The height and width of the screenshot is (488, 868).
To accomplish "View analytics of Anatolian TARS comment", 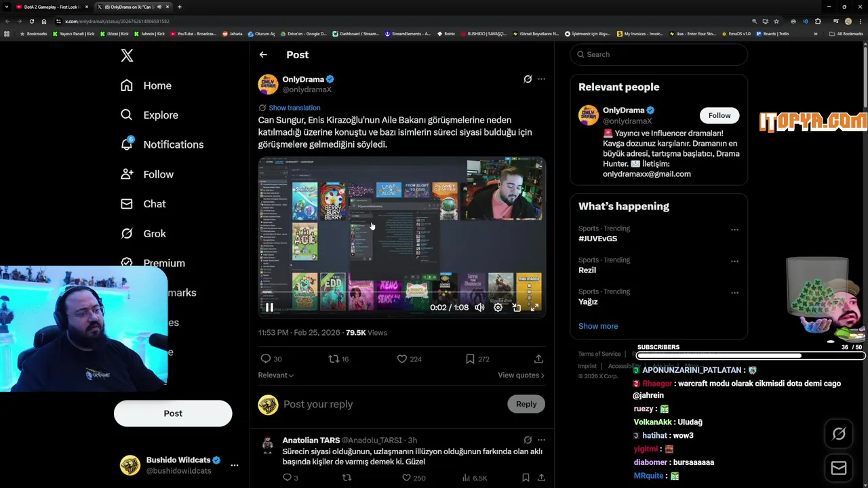I will 474,478.
